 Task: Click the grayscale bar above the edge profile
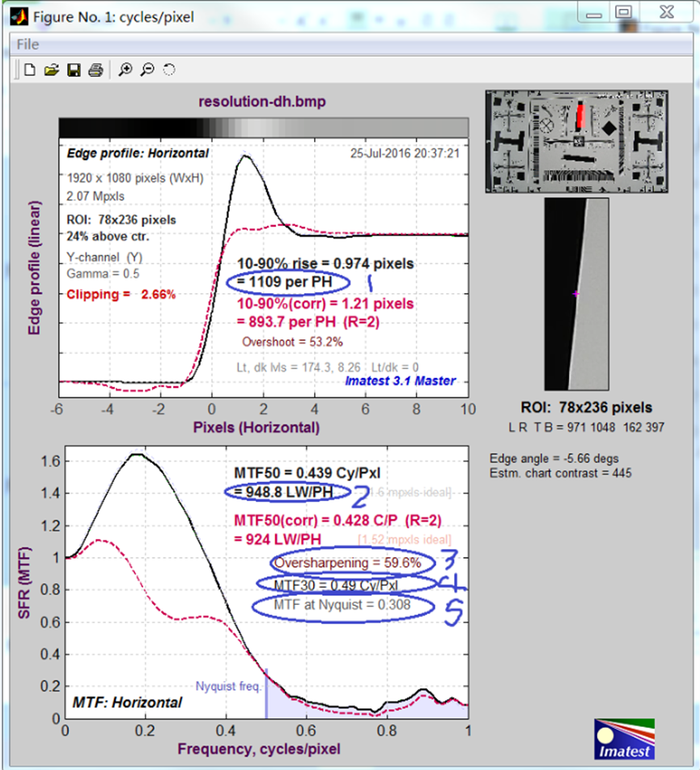[x=263, y=127]
